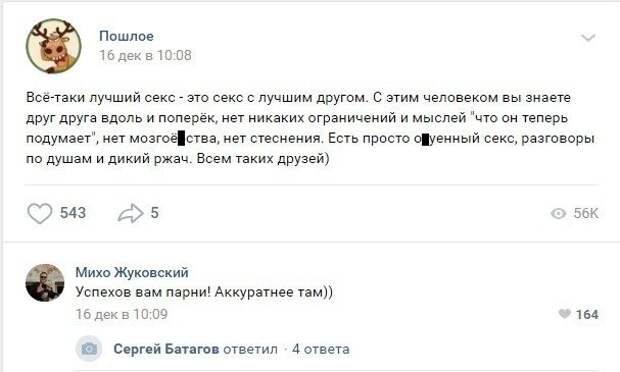This screenshot has width=620, height=372.
Task: Open the post options chevron menu
Action: pyautogui.click(x=588, y=38)
